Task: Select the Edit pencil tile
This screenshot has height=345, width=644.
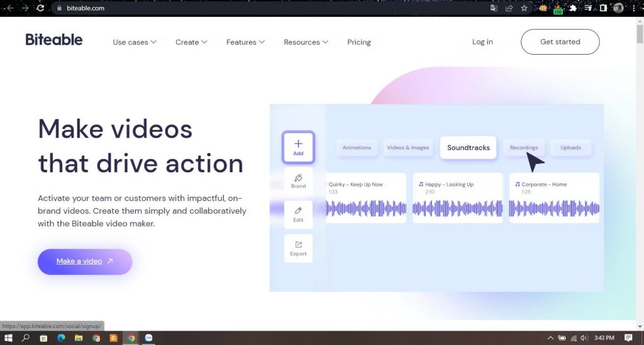Action: click(298, 214)
